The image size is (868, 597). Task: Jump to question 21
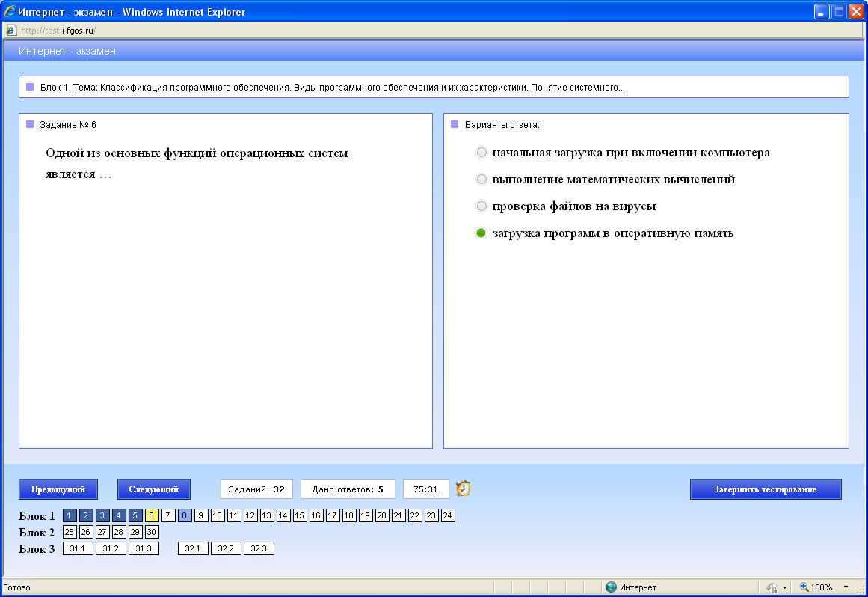click(398, 515)
